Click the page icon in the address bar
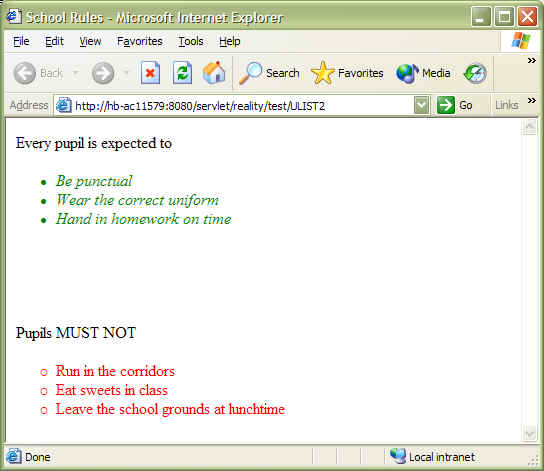This screenshot has width=544, height=471. point(64,105)
